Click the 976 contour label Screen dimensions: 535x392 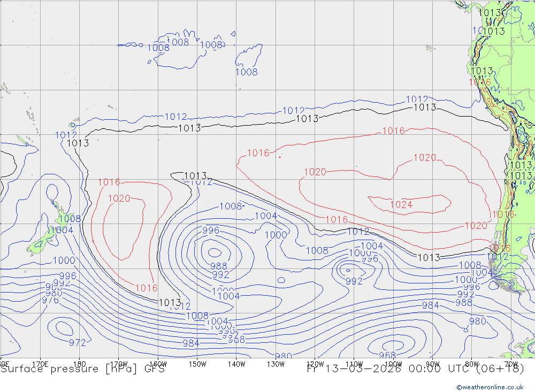[50, 300]
